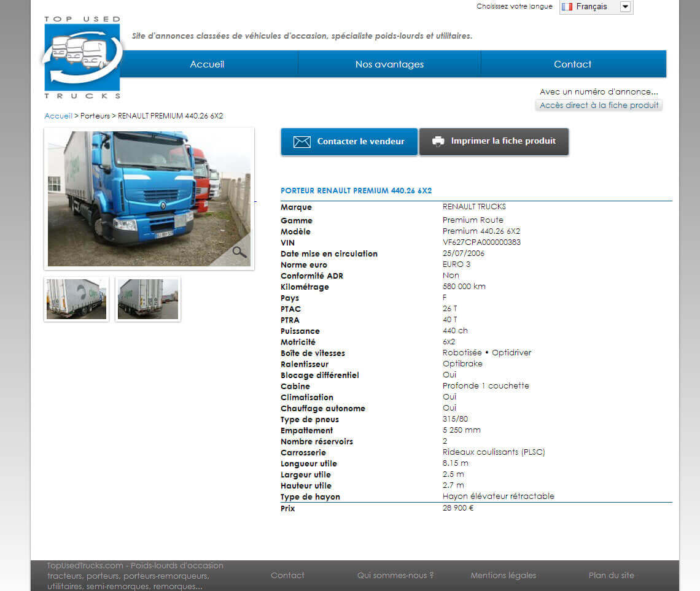Click the 5 250 mm wheelbase value
The height and width of the screenshot is (591, 700).
pyautogui.click(x=462, y=430)
